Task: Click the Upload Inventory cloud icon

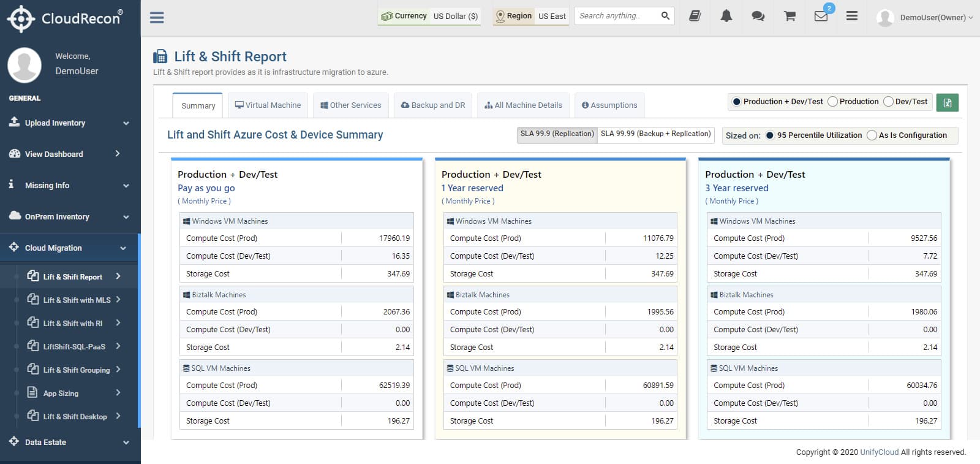Action: [x=14, y=122]
